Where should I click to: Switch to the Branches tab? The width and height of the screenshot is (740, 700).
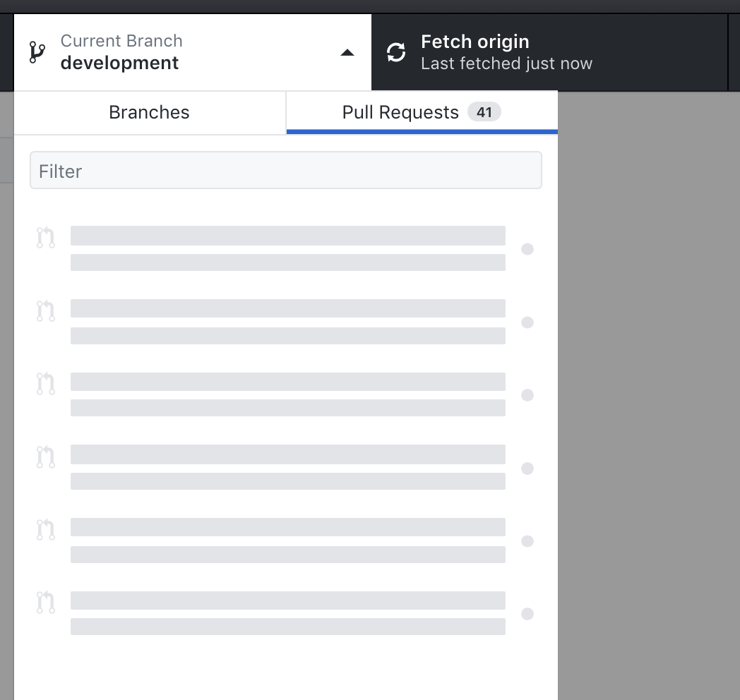[x=150, y=113]
